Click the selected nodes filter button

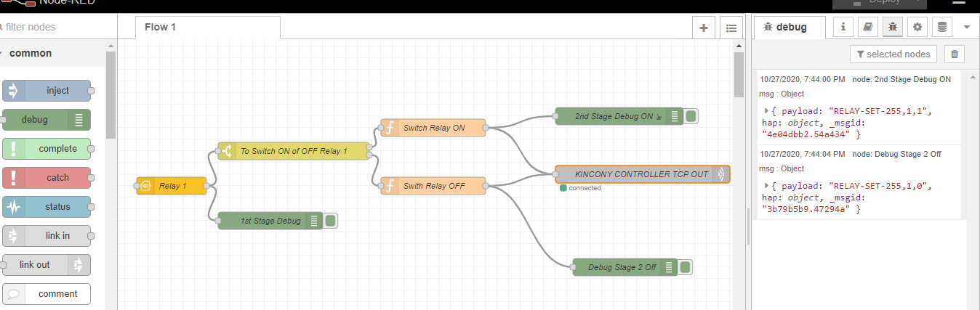(893, 54)
